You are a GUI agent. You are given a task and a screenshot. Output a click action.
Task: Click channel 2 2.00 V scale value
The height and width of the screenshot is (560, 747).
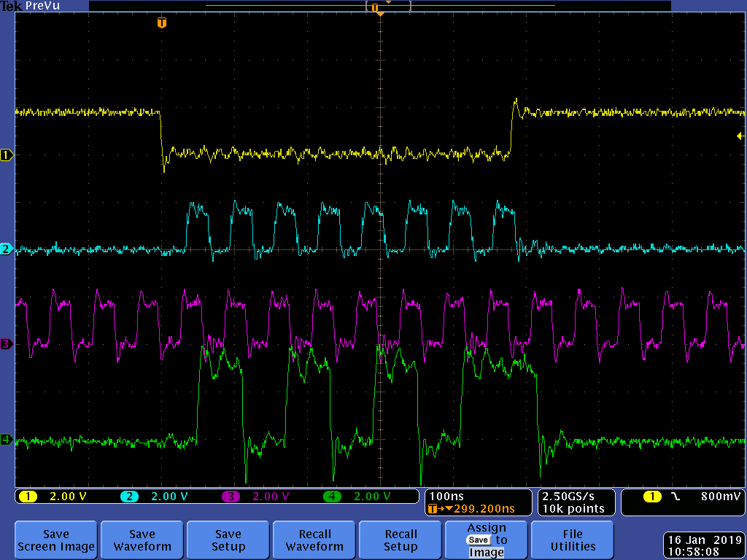[169, 497]
